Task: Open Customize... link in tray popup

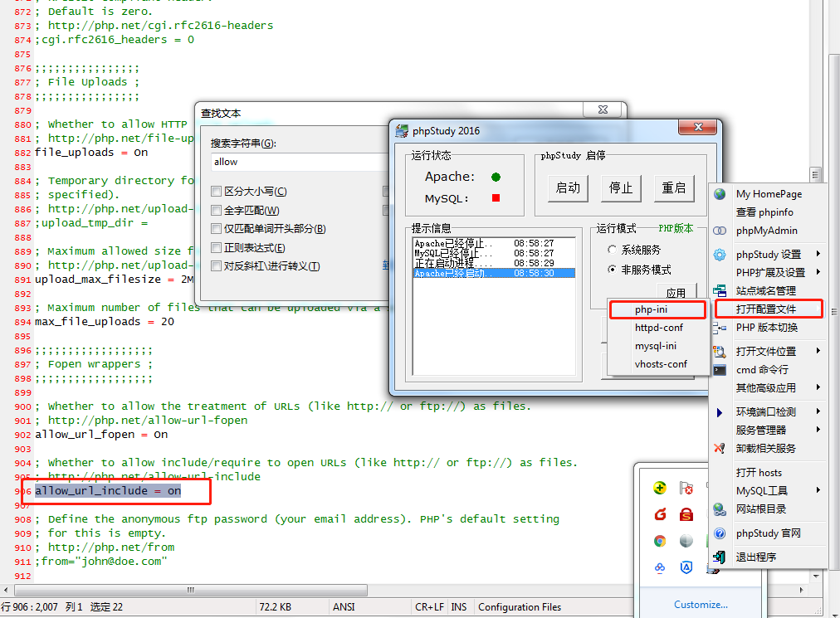Action: coord(701,605)
